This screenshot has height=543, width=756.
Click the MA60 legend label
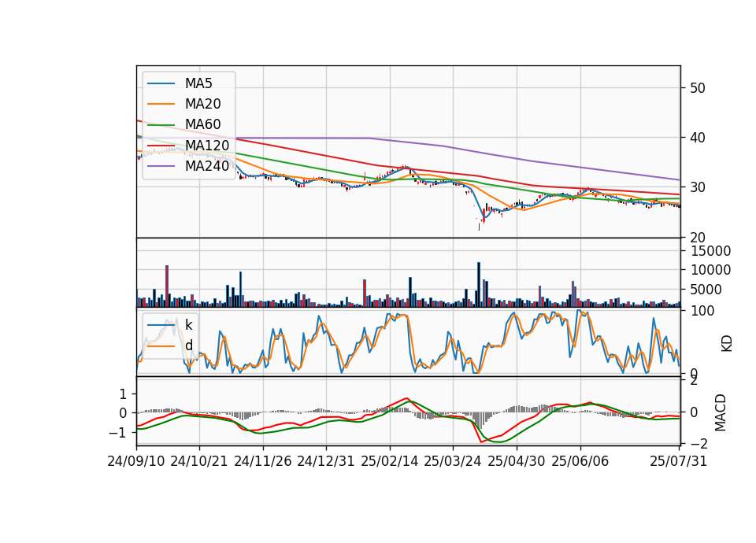pyautogui.click(x=202, y=125)
